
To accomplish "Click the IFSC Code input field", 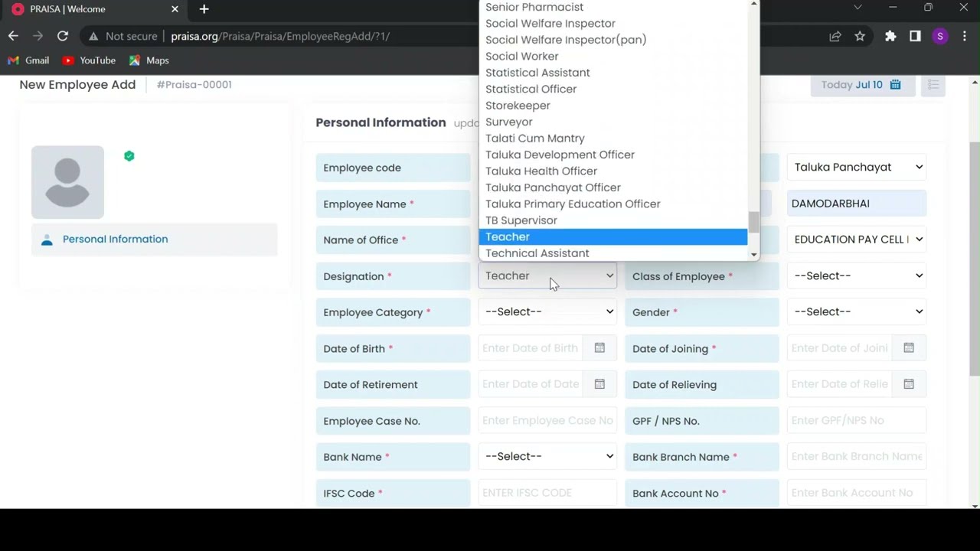I will pyautogui.click(x=547, y=493).
